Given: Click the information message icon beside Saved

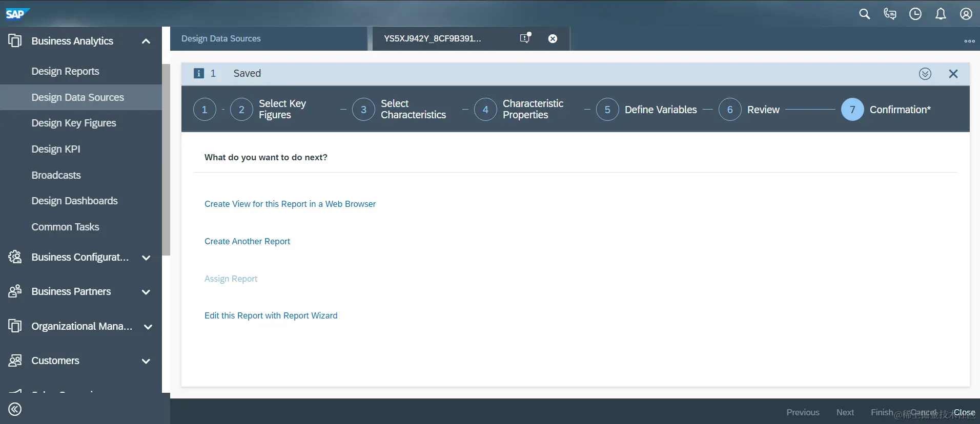Looking at the screenshot, I should point(199,73).
